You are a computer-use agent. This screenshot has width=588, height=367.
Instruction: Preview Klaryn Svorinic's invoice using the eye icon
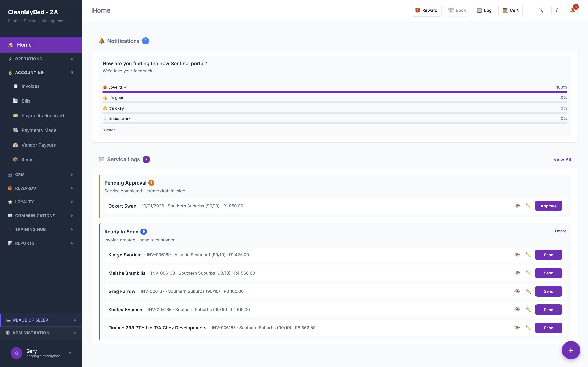[x=517, y=255]
